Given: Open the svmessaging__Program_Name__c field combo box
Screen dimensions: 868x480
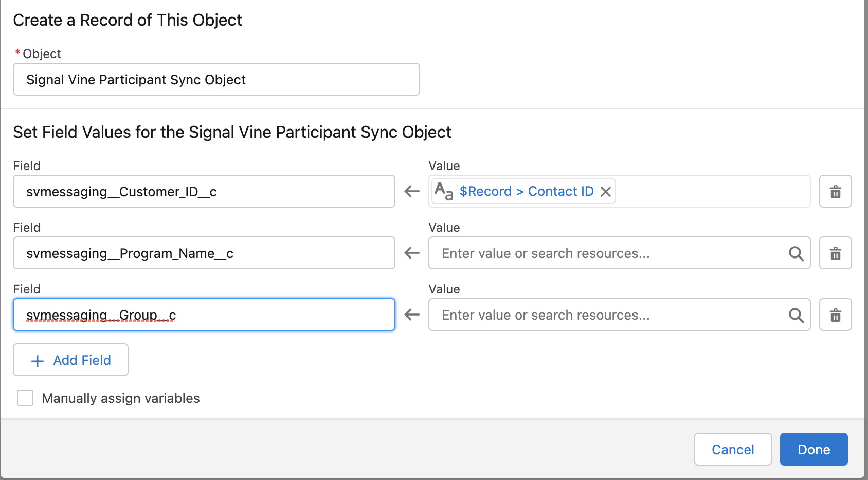Looking at the screenshot, I should [x=204, y=253].
